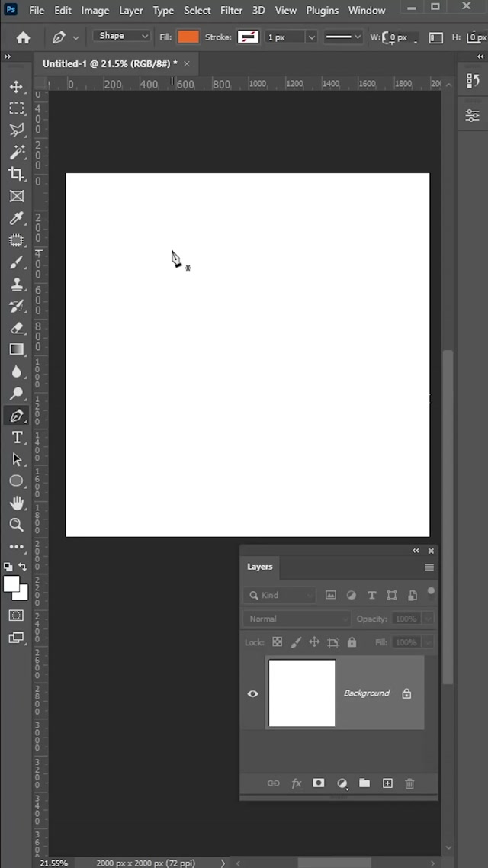488x868 pixels.
Task: Select the Eraser tool
Action: point(17,328)
